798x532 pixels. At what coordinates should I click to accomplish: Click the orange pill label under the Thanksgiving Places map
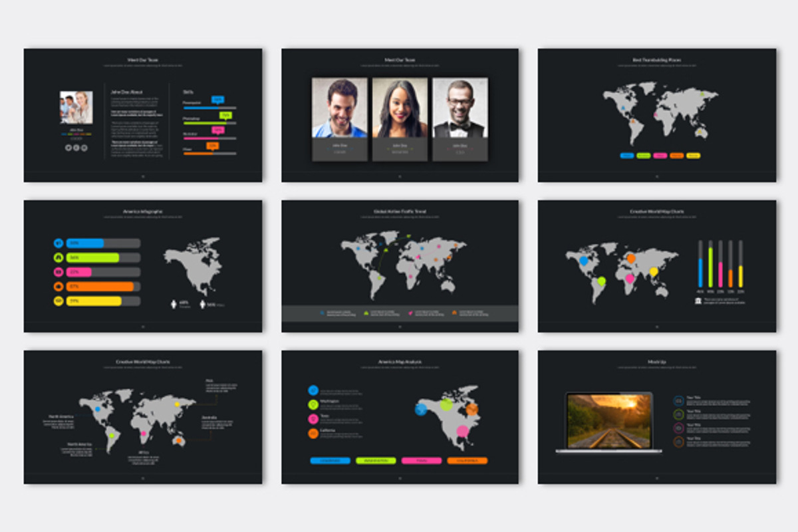click(677, 156)
